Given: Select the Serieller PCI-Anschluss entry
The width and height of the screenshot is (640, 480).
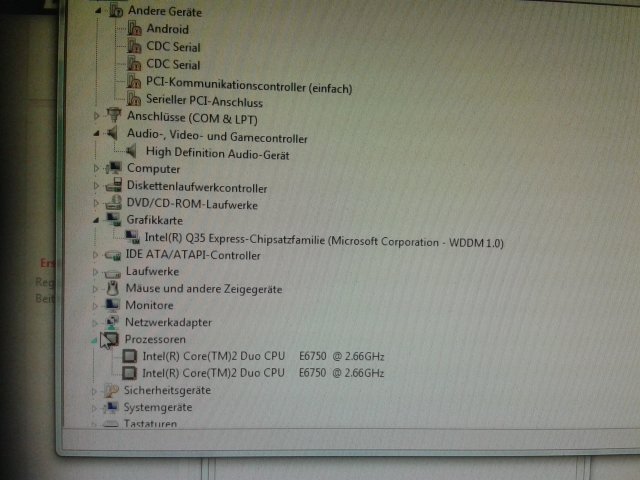Looking at the screenshot, I should coord(204,100).
